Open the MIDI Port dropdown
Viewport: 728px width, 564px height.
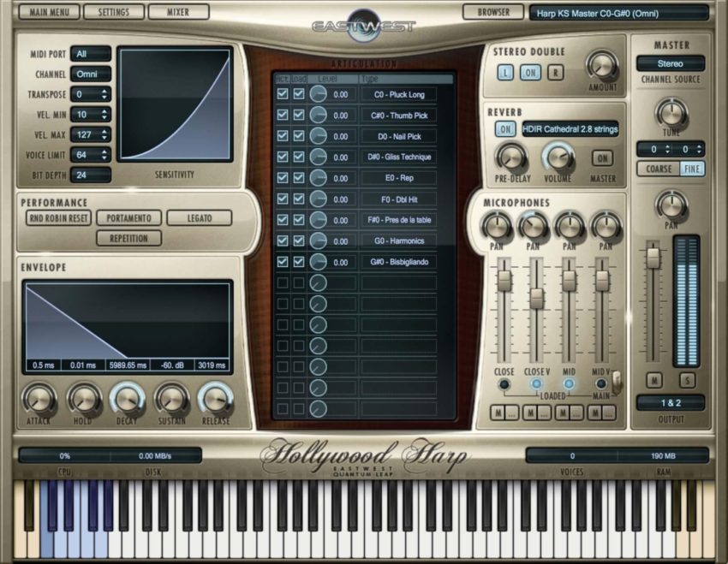91,54
